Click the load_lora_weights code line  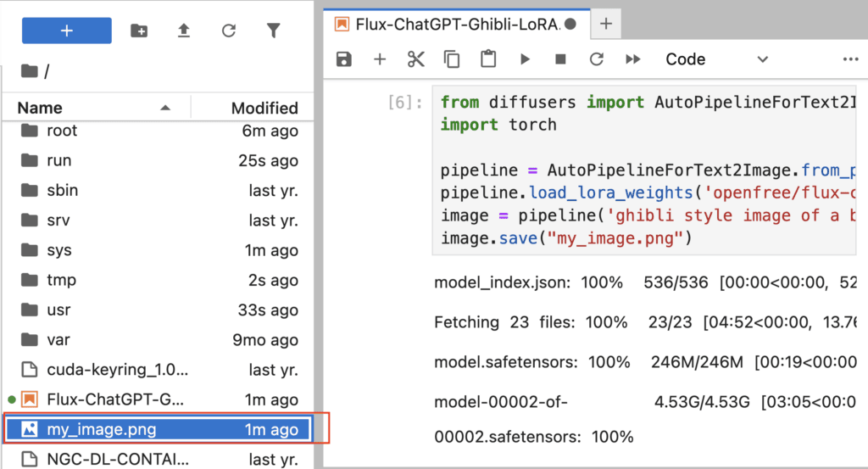pyautogui.click(x=648, y=193)
